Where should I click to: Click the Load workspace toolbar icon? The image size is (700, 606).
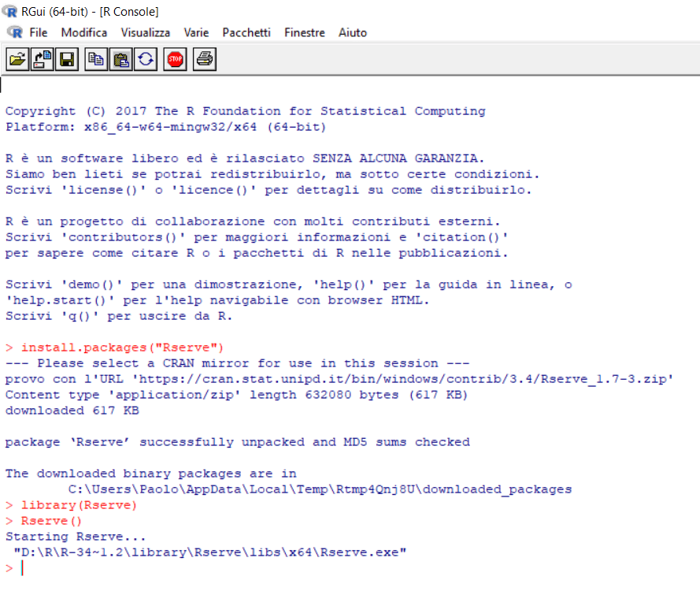click(43, 59)
